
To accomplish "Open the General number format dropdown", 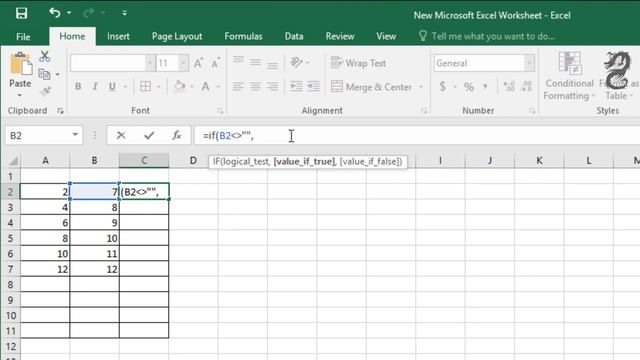I will (x=529, y=63).
